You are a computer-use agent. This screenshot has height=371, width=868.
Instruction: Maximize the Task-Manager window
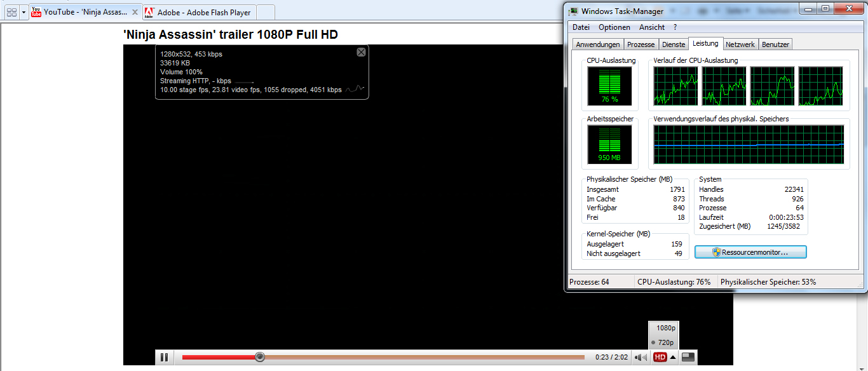pos(825,8)
